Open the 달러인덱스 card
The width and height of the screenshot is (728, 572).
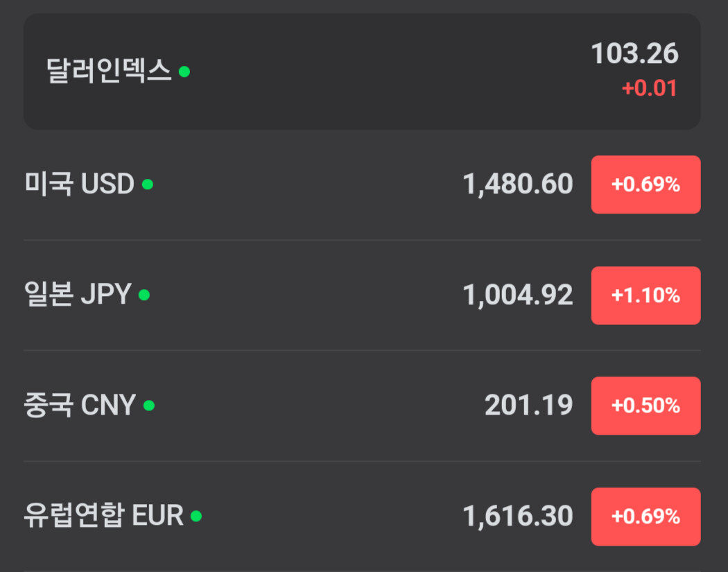109,71
